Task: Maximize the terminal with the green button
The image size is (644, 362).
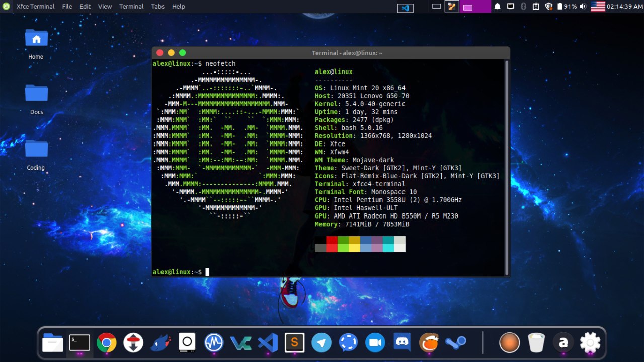Action: [x=182, y=53]
